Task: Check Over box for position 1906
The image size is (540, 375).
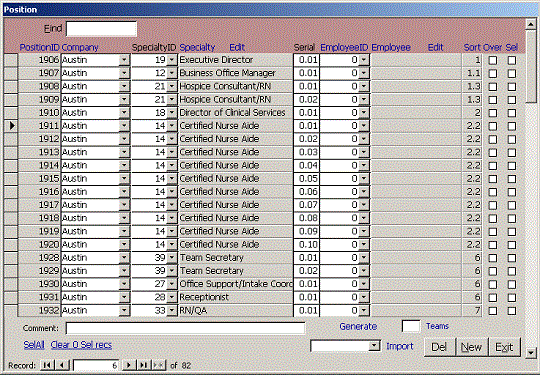Action: pyautogui.click(x=493, y=60)
